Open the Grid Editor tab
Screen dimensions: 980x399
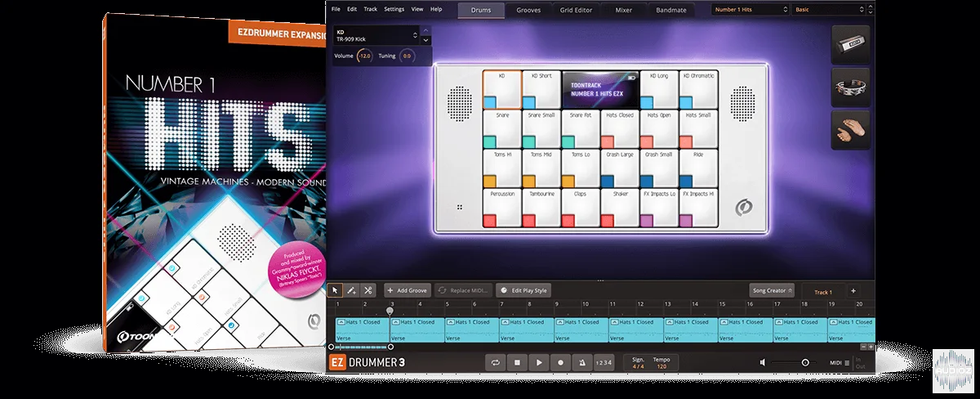[x=577, y=10]
